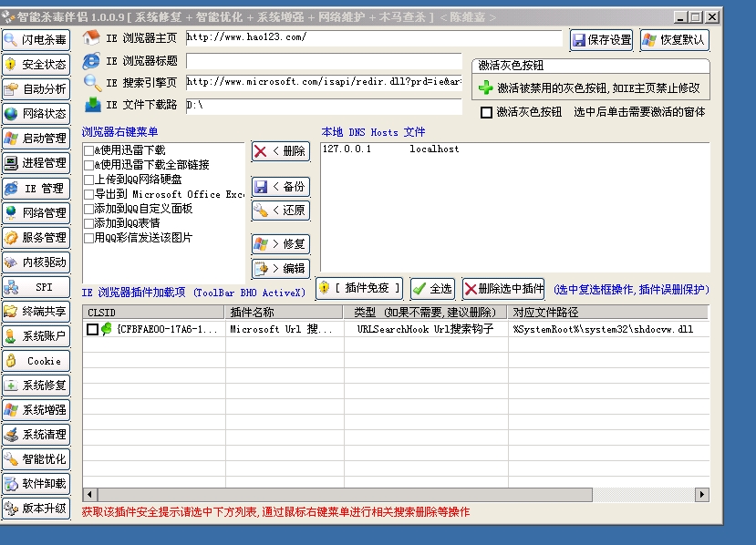Click horizontal scrollbar left arrow

(89, 494)
